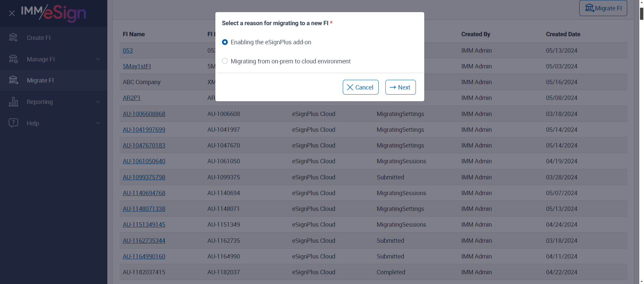Click the Manage FI gear-bank icon
Viewport: 644px width, 284px height.
click(13, 59)
